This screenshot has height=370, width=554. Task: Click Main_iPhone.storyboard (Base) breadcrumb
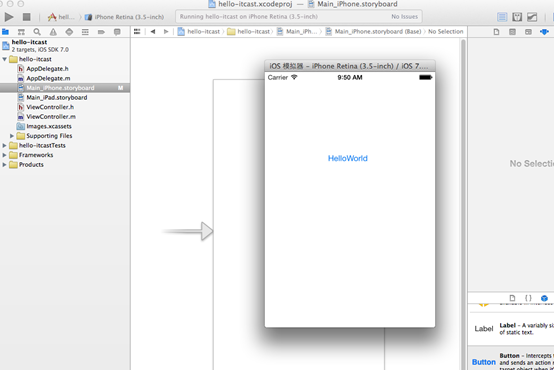(373, 31)
